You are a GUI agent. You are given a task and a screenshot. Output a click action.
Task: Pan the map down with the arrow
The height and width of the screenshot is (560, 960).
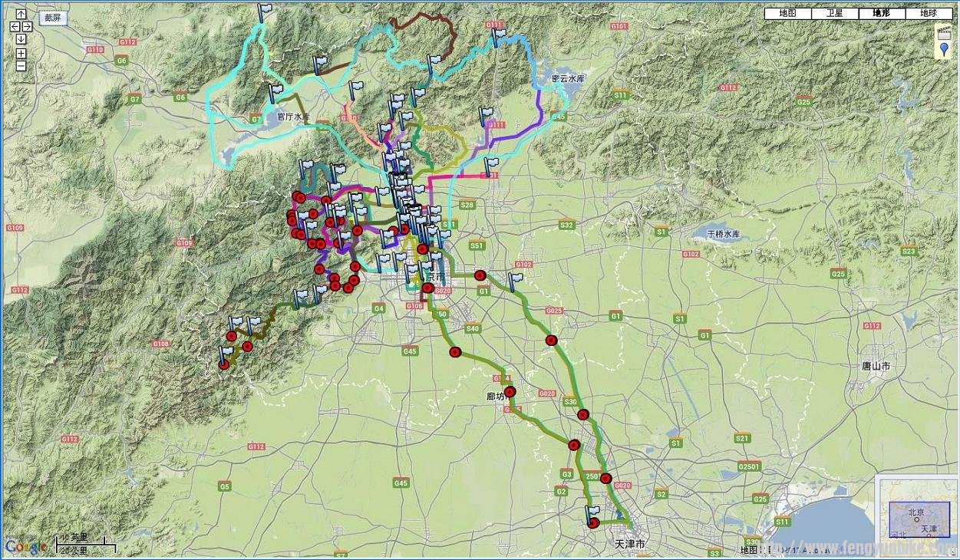(21, 39)
